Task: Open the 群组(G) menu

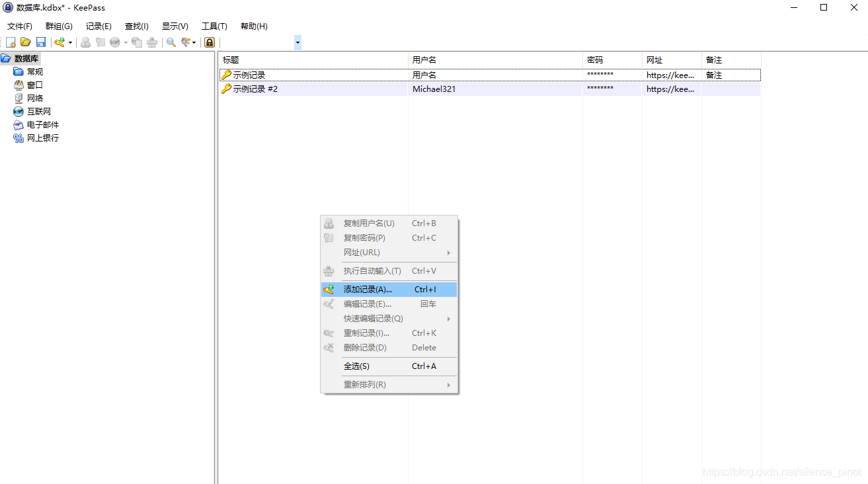Action: [x=59, y=26]
